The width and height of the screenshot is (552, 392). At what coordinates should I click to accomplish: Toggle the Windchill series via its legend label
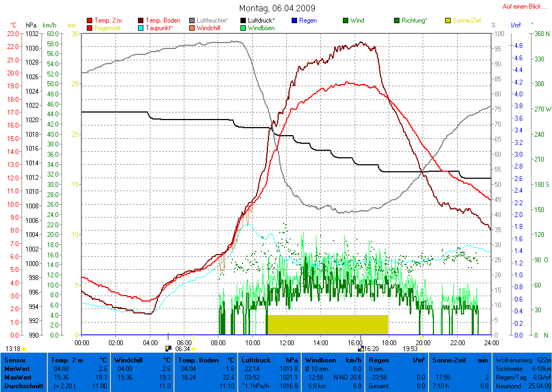[211, 27]
